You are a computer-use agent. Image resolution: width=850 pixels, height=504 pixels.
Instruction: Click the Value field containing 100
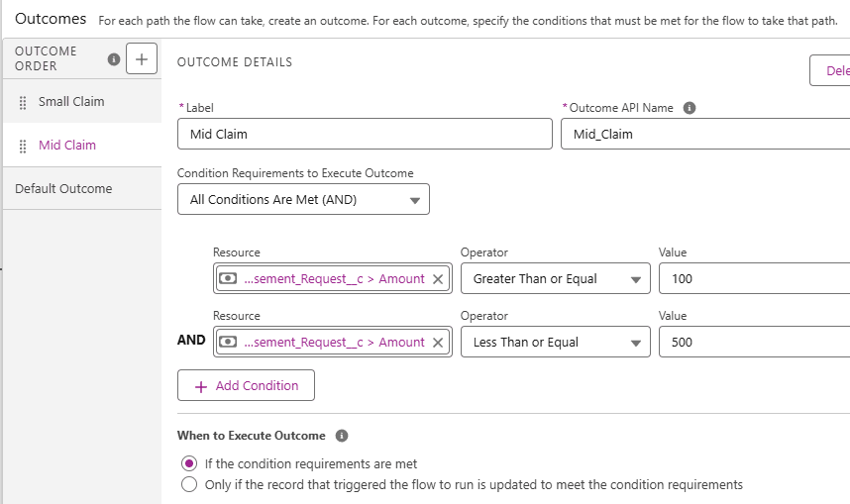click(x=753, y=279)
